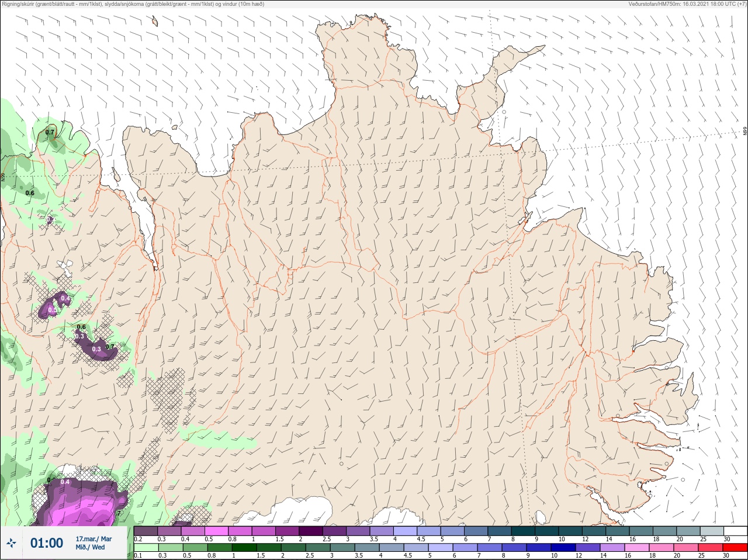Click the map title starting 'Rigning/skúrir'
Screen dimensions: 748x560
point(133,4)
